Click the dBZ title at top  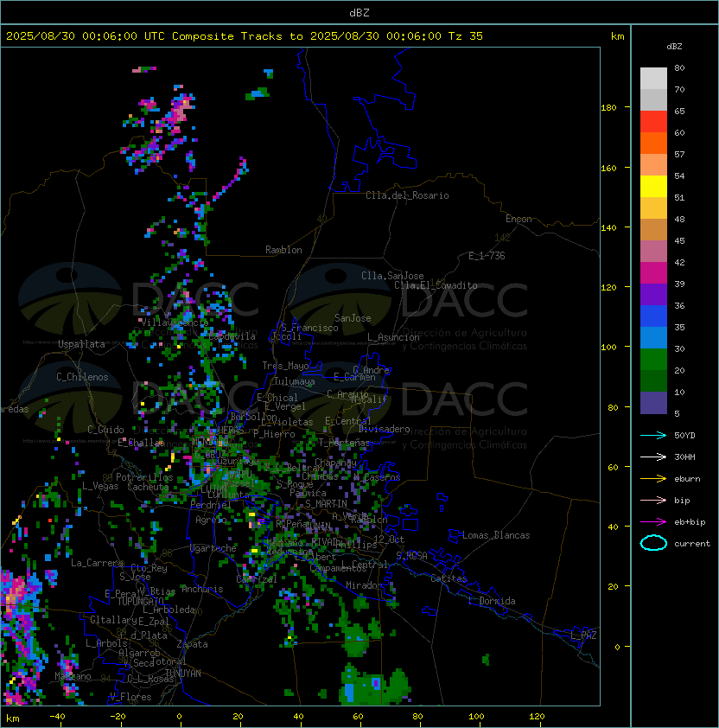[x=359, y=12]
